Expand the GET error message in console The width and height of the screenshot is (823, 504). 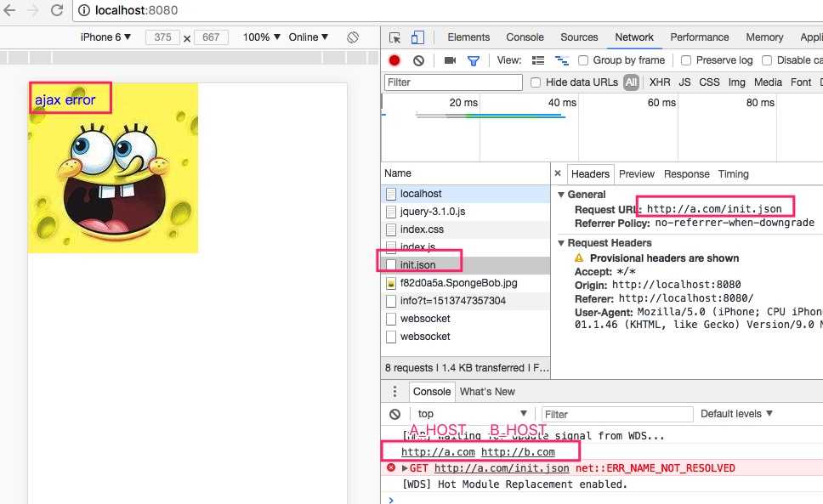pos(405,467)
